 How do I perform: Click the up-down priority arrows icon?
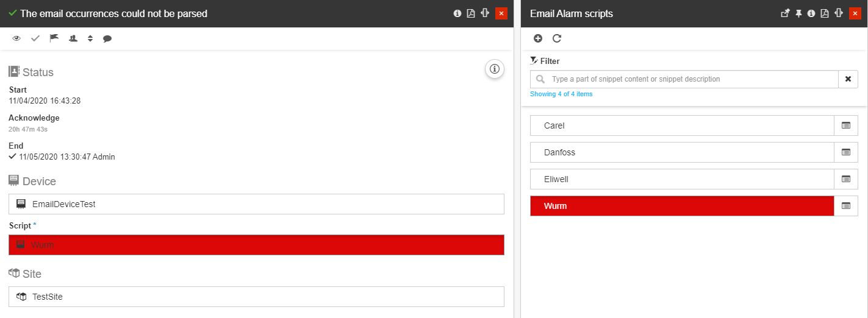click(90, 38)
